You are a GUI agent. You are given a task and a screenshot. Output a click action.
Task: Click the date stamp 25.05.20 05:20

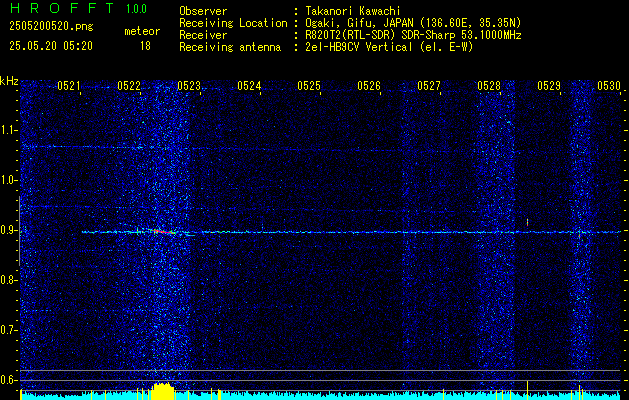51,46
